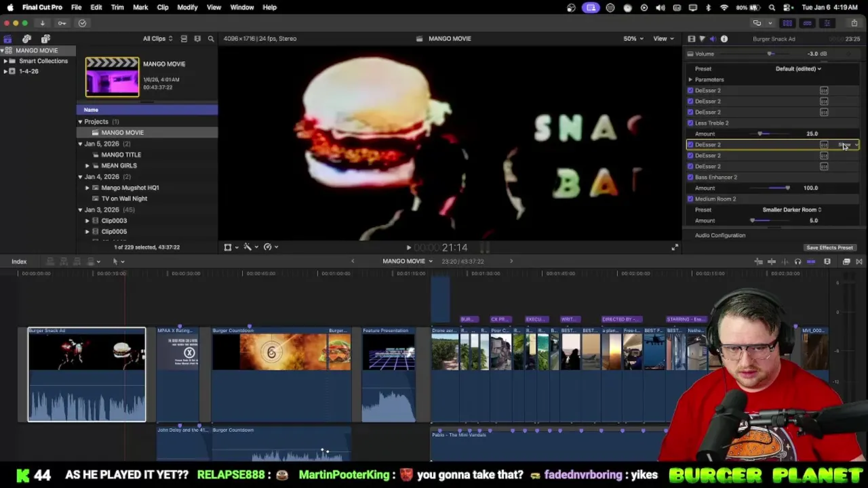Open the Smaller Darker Room preset dropdown

(x=791, y=209)
